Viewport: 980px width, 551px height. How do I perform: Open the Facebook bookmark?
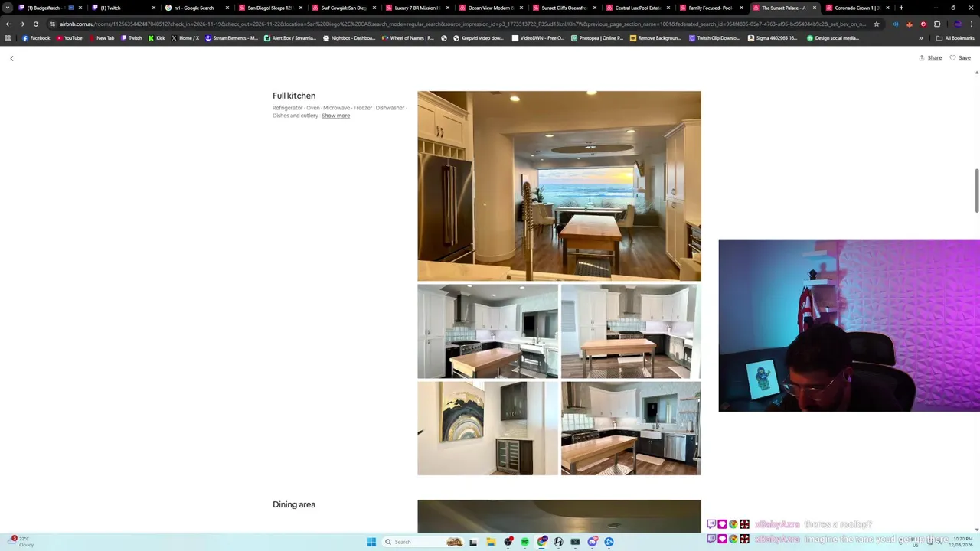36,38
